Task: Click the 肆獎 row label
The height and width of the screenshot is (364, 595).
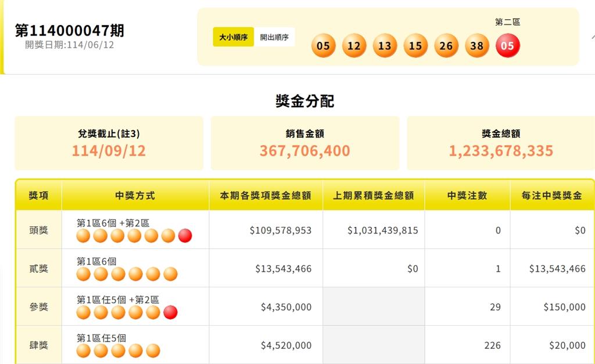Action: pyautogui.click(x=39, y=345)
